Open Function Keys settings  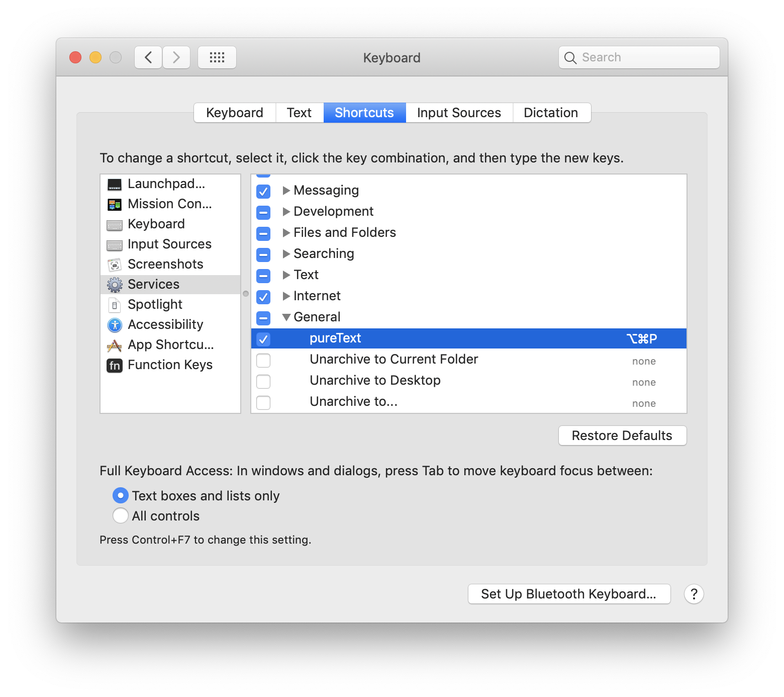pos(170,365)
